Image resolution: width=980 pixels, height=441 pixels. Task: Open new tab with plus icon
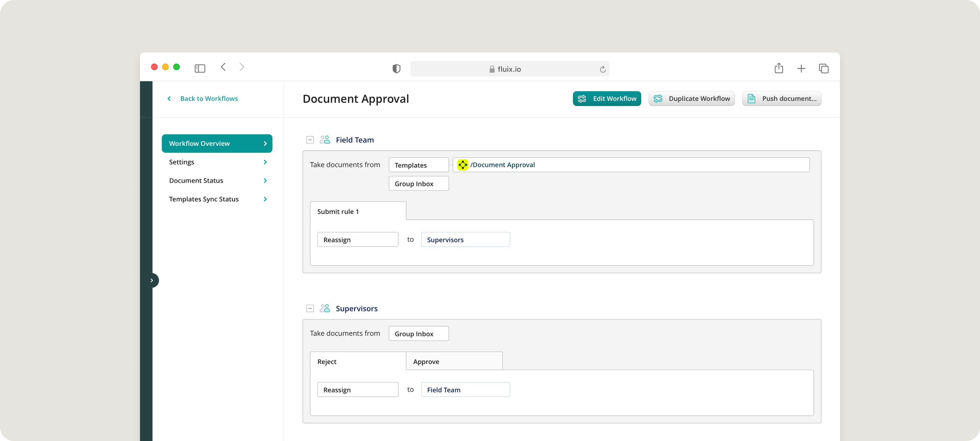click(x=801, y=69)
